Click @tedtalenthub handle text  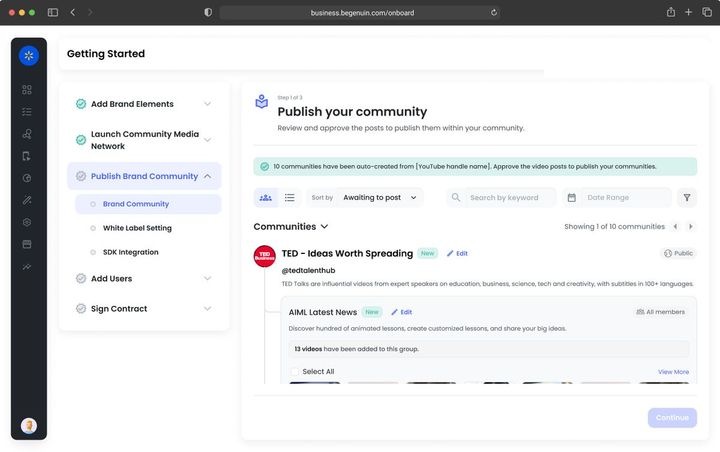click(x=308, y=271)
